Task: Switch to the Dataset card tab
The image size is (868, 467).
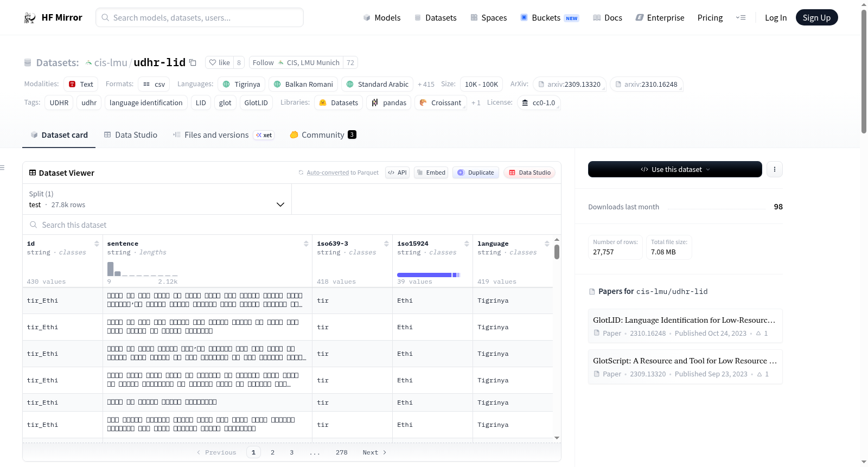Action: click(x=59, y=135)
